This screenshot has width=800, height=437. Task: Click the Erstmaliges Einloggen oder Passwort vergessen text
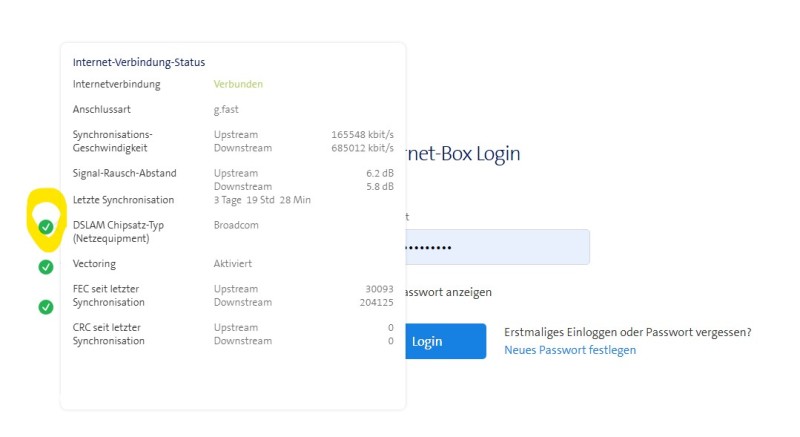pos(627,332)
